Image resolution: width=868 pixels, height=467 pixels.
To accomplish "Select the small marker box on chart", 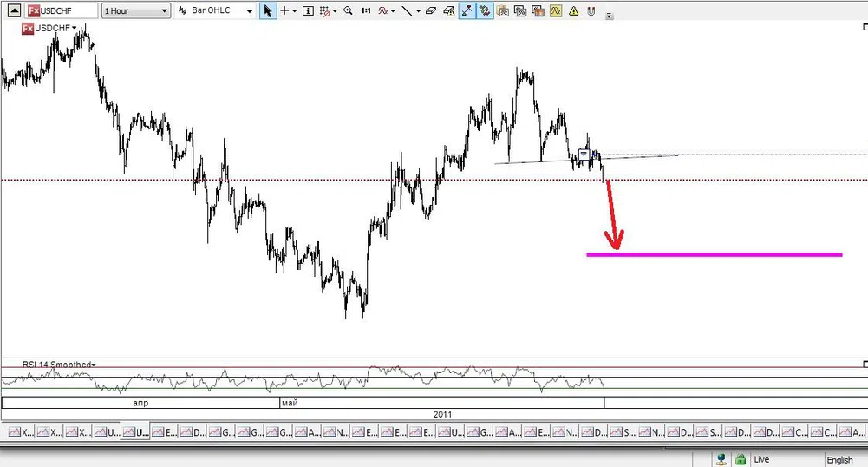I will coord(584,154).
